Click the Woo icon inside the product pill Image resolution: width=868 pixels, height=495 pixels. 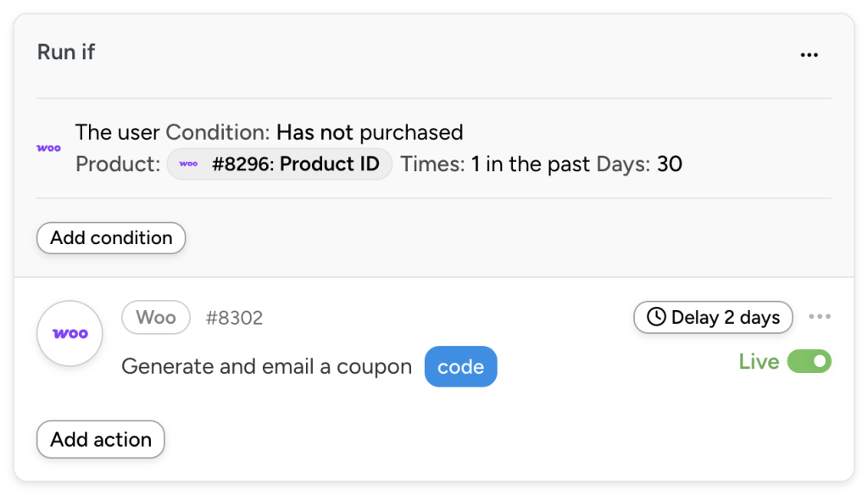(x=188, y=164)
